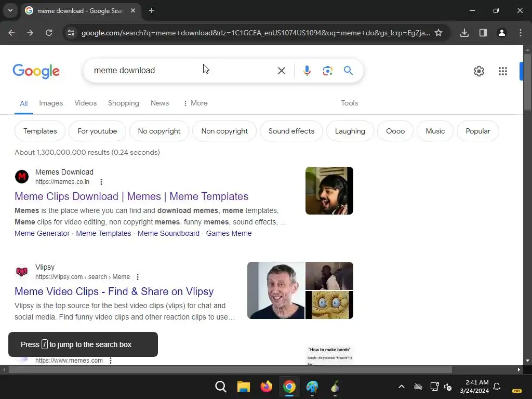The height and width of the screenshot is (399, 532).
Task: Open Meme Generator sitelink
Action: tap(42, 233)
